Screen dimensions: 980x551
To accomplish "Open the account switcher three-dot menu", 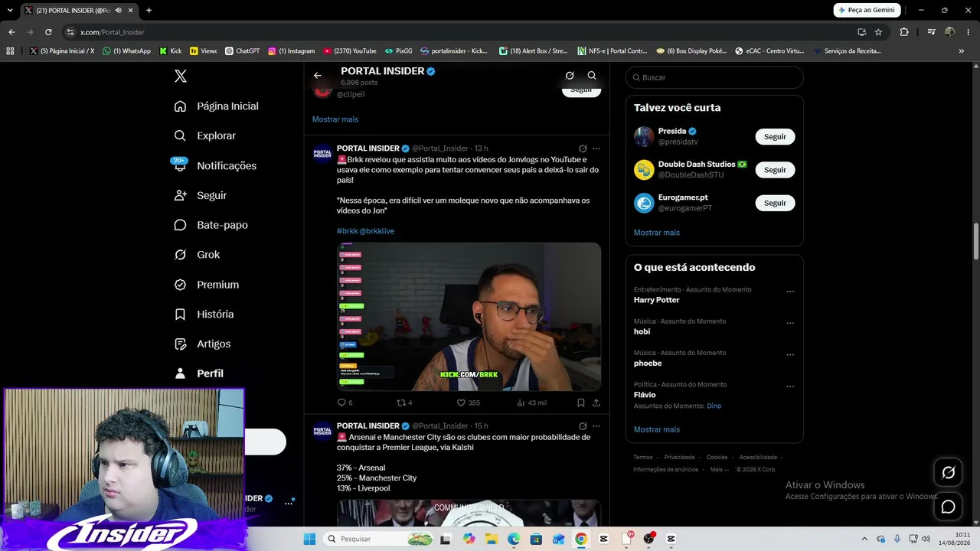I will click(289, 504).
